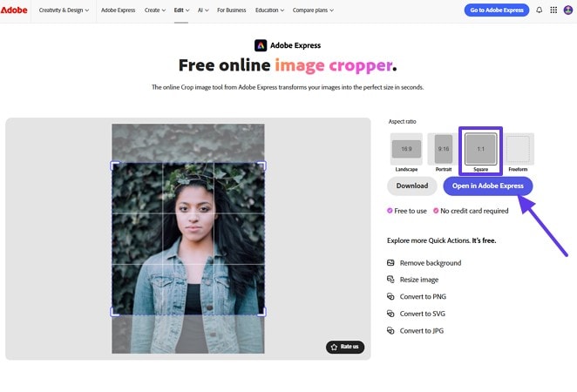Open the Convert to JPG link
Image resolution: width=577 pixels, height=392 pixels.
422,331
